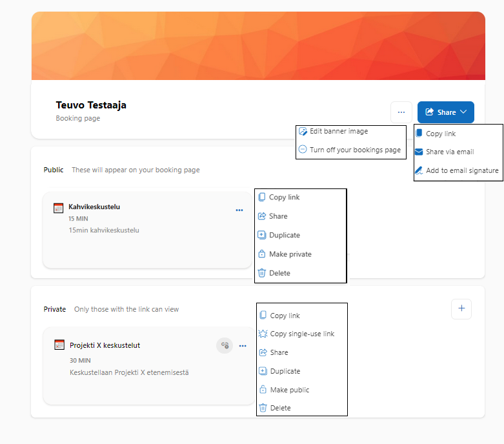
Task: Open Projekti X keskustelut more options ellipsis
Action: coord(243,346)
